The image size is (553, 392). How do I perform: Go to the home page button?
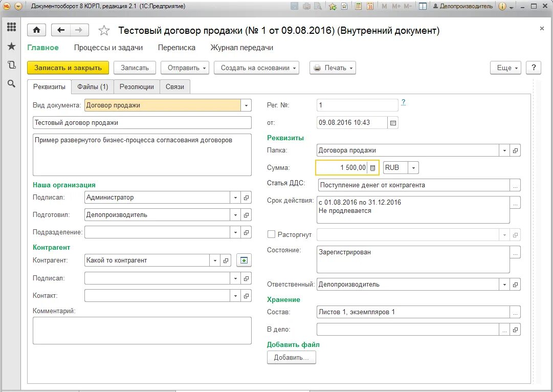pyautogui.click(x=37, y=30)
